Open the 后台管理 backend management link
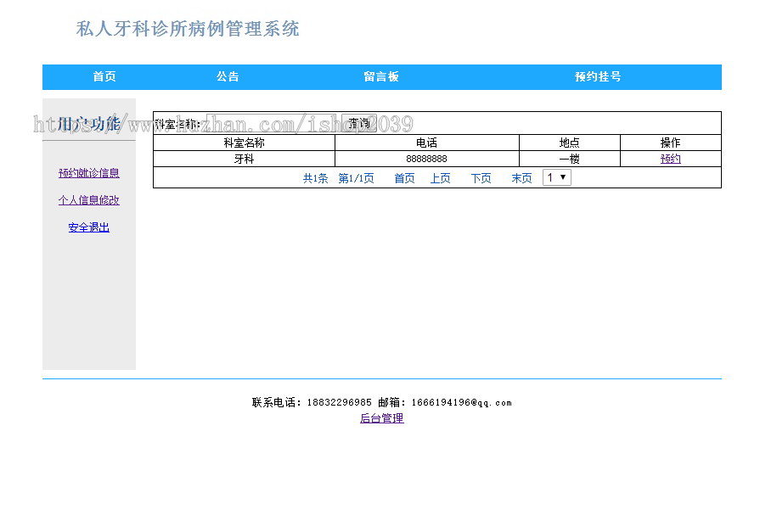 [x=381, y=417]
